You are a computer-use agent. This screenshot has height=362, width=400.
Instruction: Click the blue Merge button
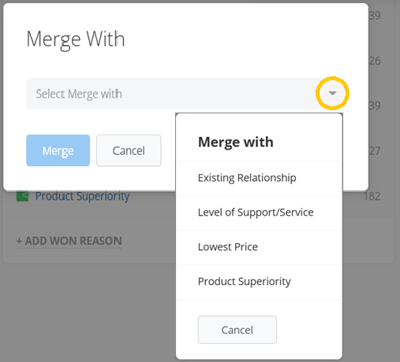[x=58, y=150]
